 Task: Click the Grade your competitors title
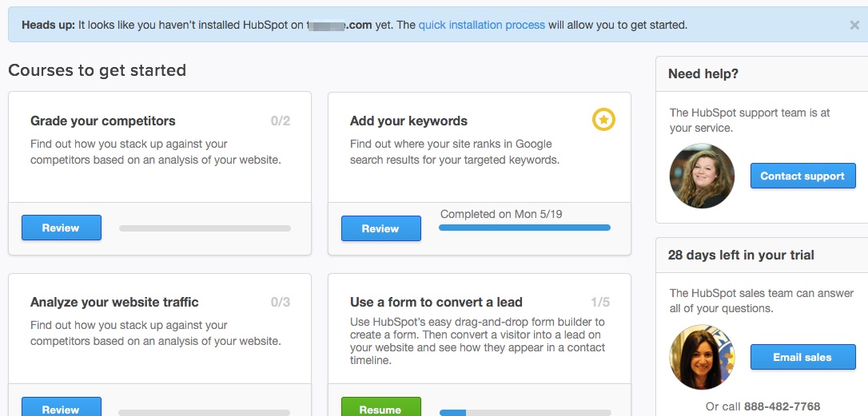[x=103, y=121]
